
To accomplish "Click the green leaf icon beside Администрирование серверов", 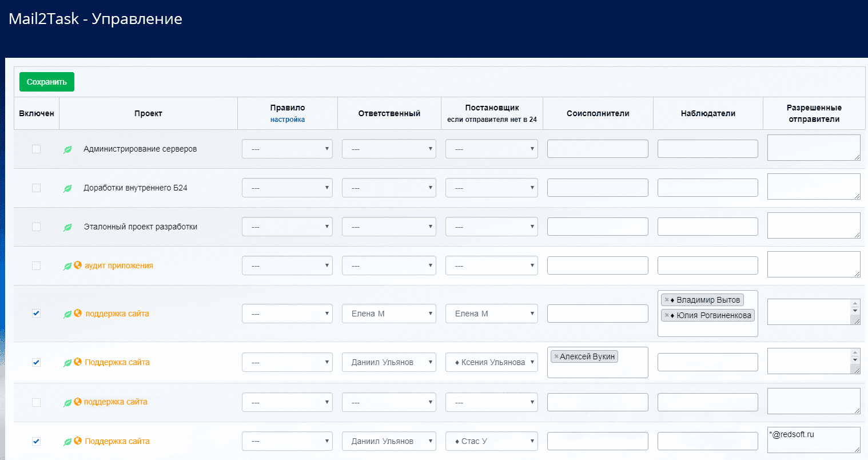I will (67, 149).
